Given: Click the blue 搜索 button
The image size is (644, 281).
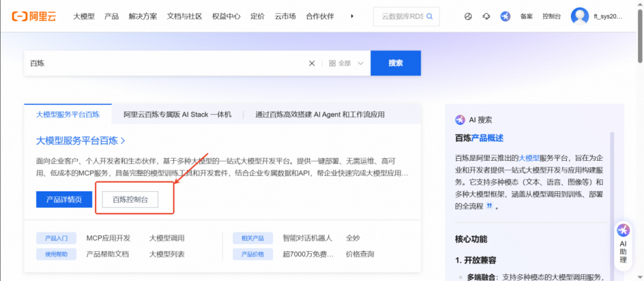Looking at the screenshot, I should tap(395, 63).
